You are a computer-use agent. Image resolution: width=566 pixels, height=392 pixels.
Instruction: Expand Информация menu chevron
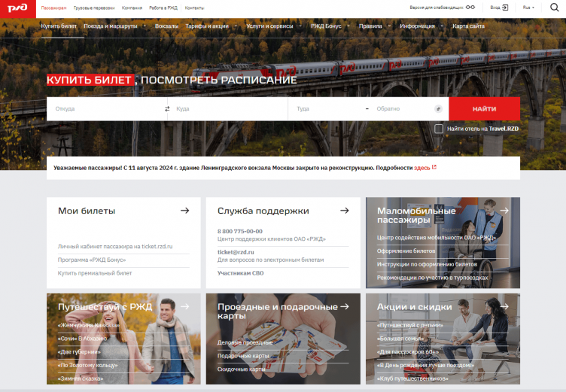(442, 26)
